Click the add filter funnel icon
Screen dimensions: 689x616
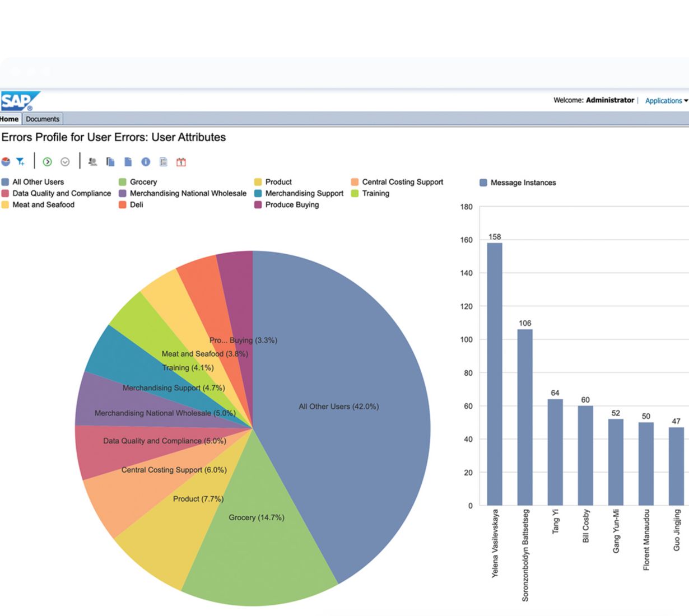pyautogui.click(x=20, y=162)
